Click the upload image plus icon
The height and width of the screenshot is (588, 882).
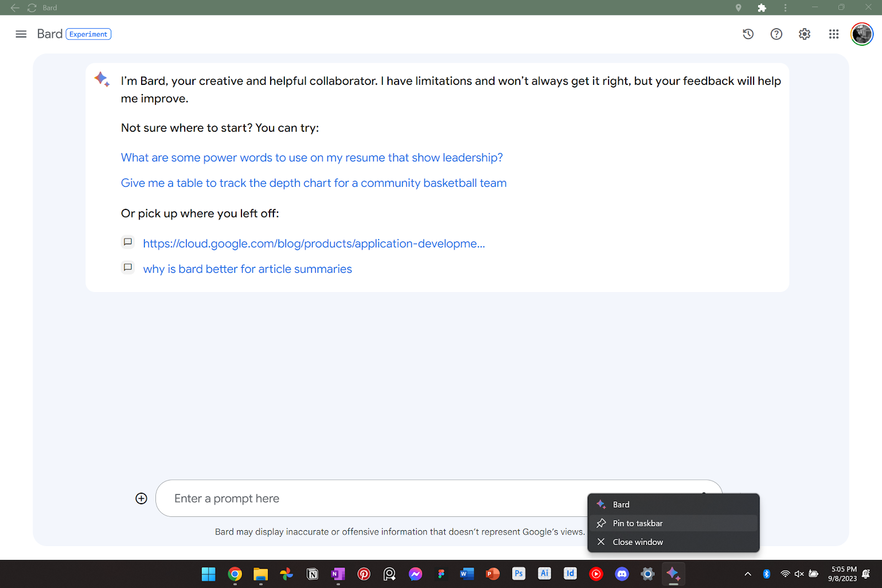pos(141,498)
